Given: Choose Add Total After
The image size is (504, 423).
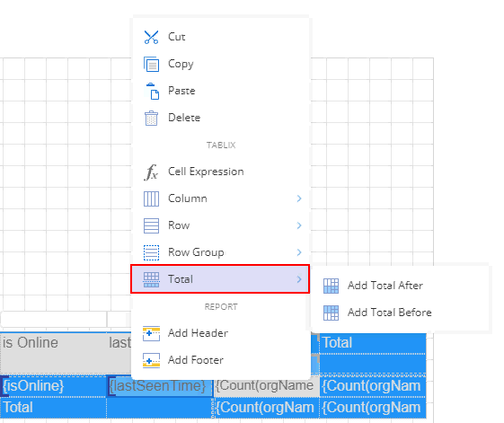Looking at the screenshot, I should (385, 286).
